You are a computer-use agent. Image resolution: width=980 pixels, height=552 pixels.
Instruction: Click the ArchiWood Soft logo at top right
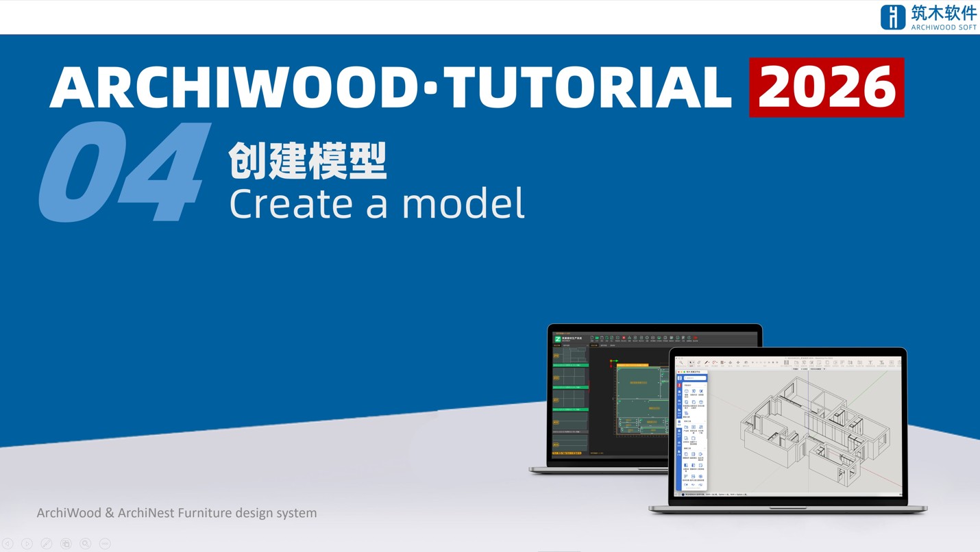(x=929, y=16)
